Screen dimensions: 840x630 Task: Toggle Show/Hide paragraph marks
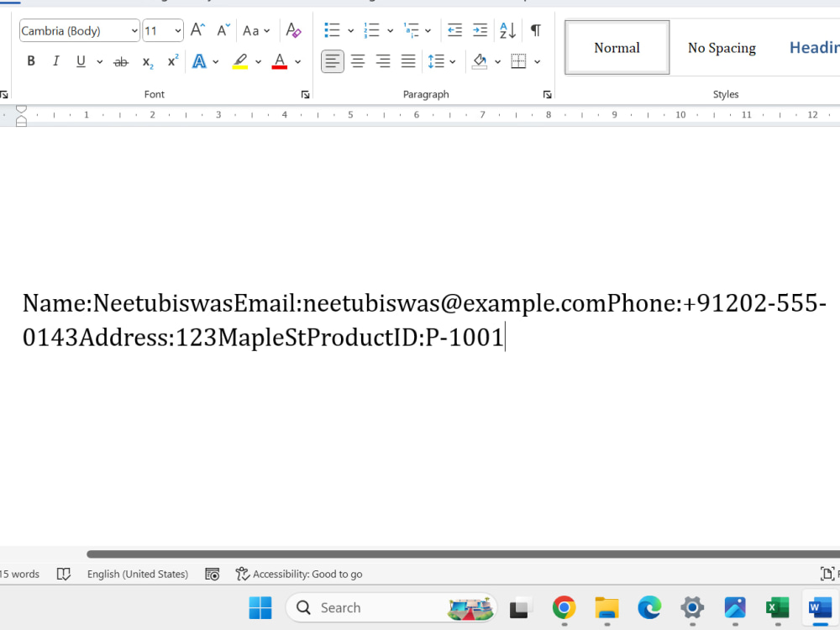point(535,30)
